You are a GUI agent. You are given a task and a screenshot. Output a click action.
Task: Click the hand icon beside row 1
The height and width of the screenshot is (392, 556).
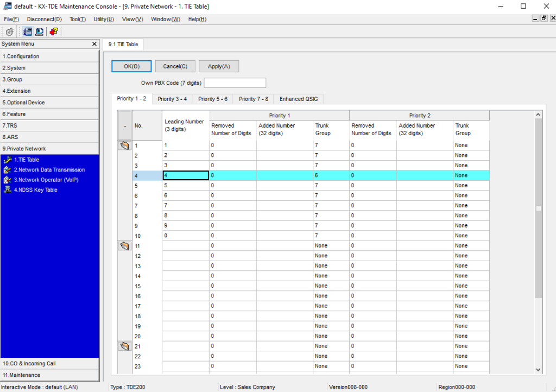(124, 146)
